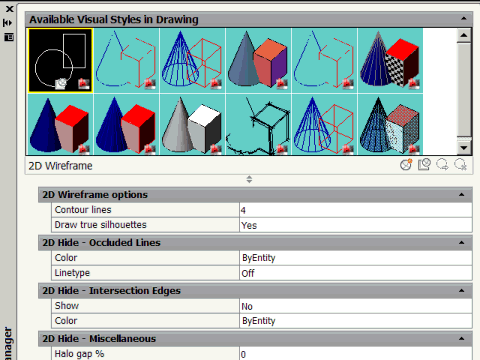Click Delete Selected Visual Style icon
The image size is (480, 360).
[461, 165]
